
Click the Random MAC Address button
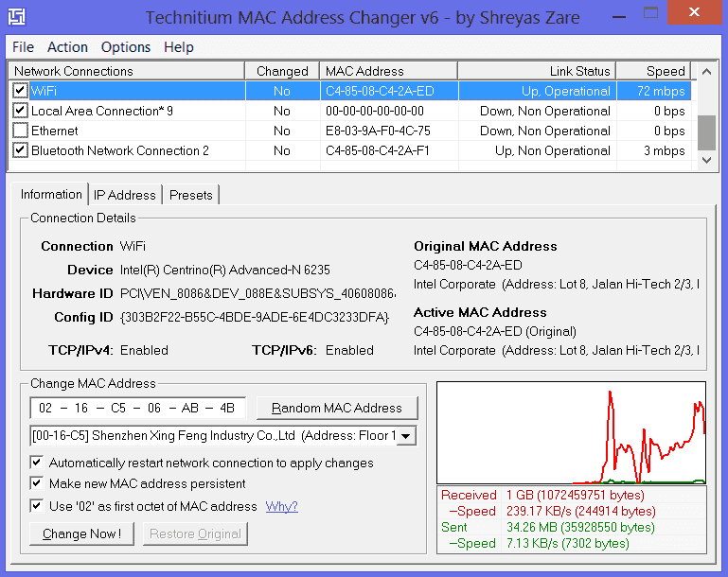tap(337, 408)
